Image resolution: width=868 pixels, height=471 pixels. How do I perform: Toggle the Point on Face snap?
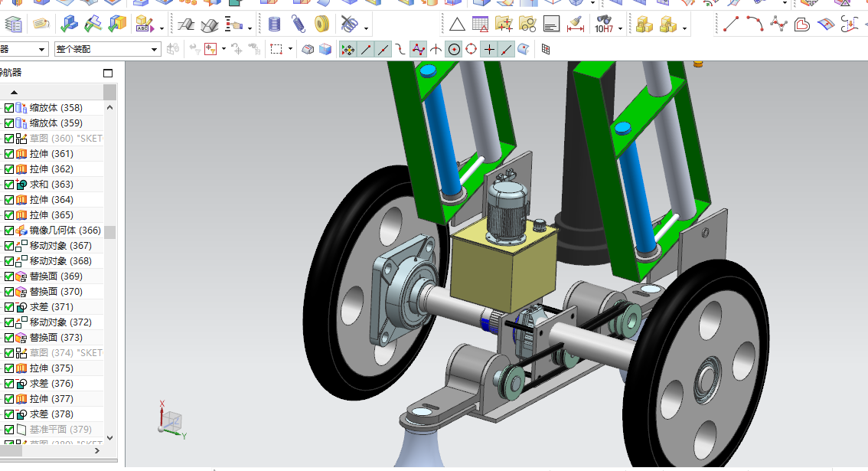pyautogui.click(x=523, y=49)
